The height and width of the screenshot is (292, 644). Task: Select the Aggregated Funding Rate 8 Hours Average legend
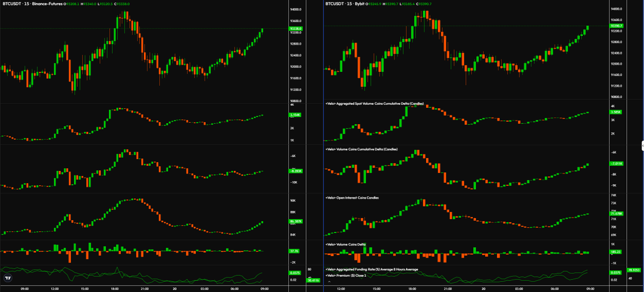click(x=371, y=269)
